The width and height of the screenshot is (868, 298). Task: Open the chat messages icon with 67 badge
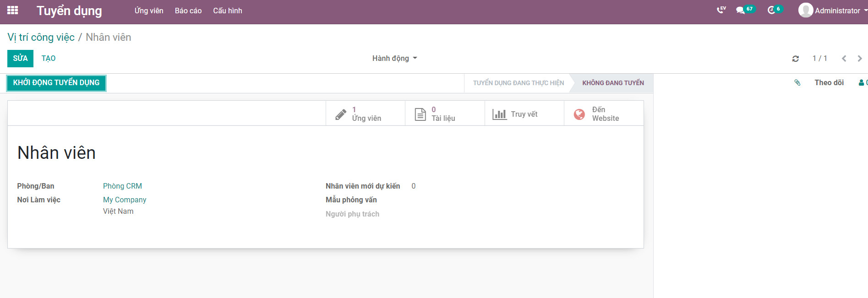tap(740, 10)
